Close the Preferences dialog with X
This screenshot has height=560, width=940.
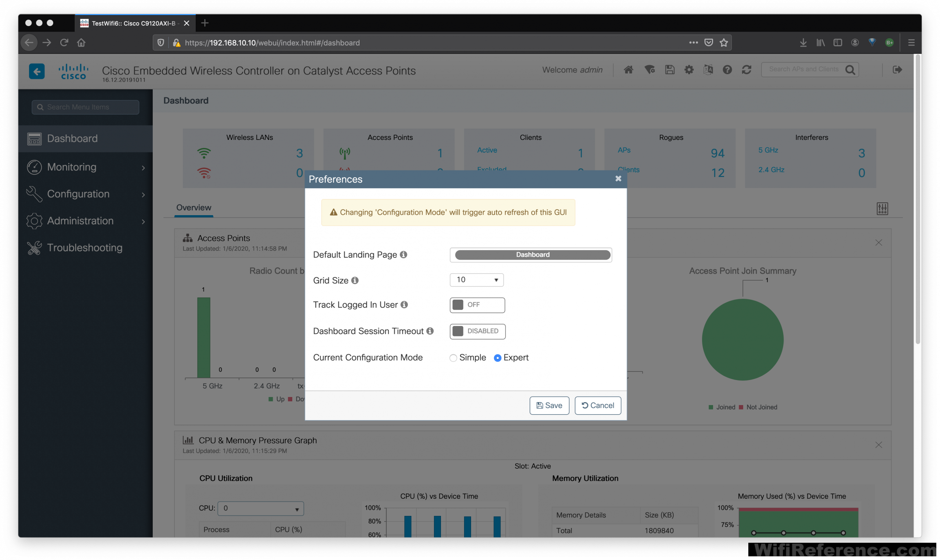[618, 179]
